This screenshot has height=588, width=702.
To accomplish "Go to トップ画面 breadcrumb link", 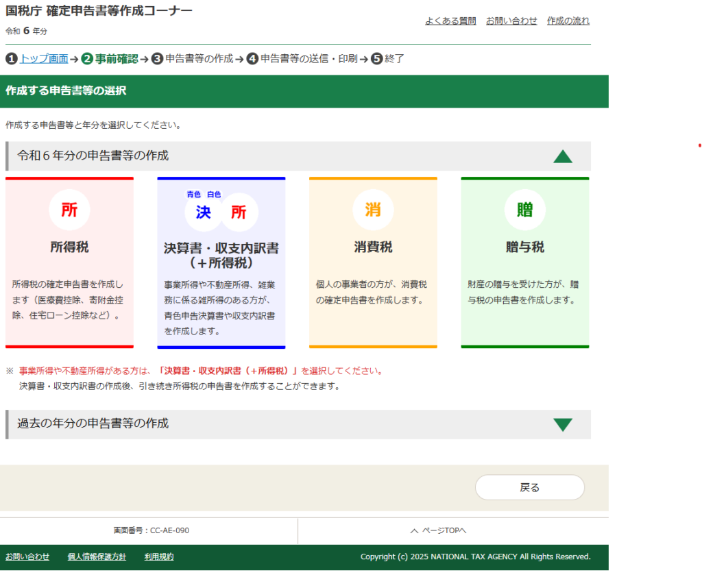I will [44, 59].
